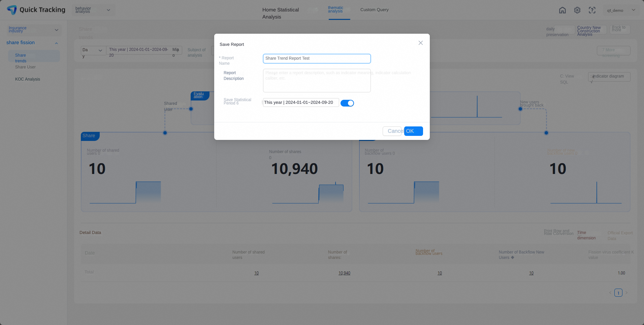This screenshot has width=644, height=325.
Task: Click the date range picker behind dialog
Action: point(144,51)
